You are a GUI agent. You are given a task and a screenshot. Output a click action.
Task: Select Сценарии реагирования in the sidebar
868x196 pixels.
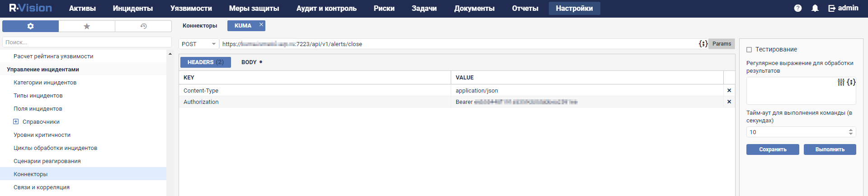47,161
